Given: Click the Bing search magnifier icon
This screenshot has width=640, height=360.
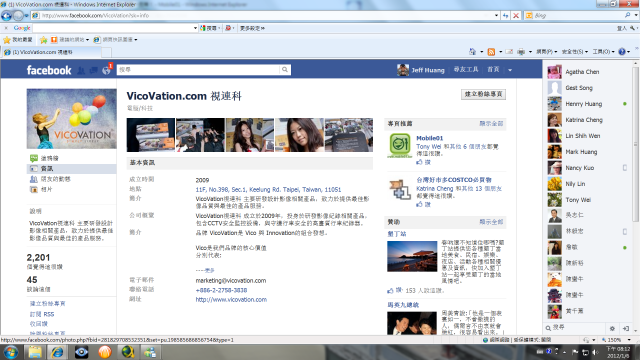Looking at the screenshot, I should (627, 15).
